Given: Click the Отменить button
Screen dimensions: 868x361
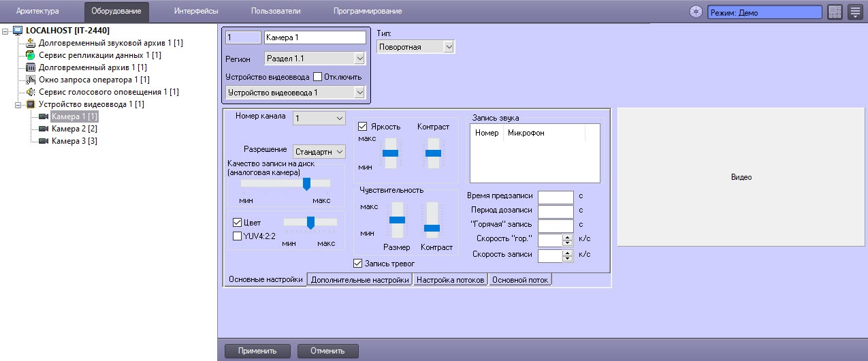Looking at the screenshot, I should [x=327, y=351].
